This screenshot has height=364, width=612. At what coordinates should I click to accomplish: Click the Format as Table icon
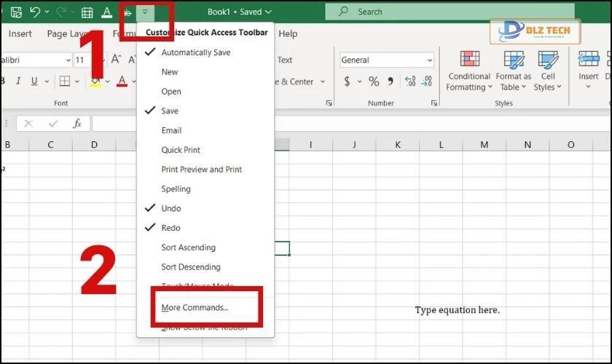514,71
